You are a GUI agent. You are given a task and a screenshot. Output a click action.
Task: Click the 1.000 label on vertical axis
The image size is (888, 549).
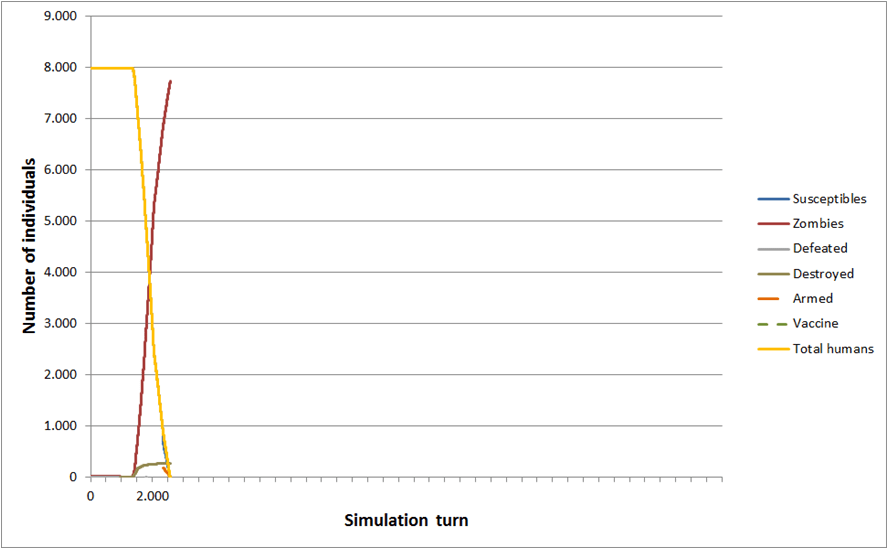click(61, 426)
